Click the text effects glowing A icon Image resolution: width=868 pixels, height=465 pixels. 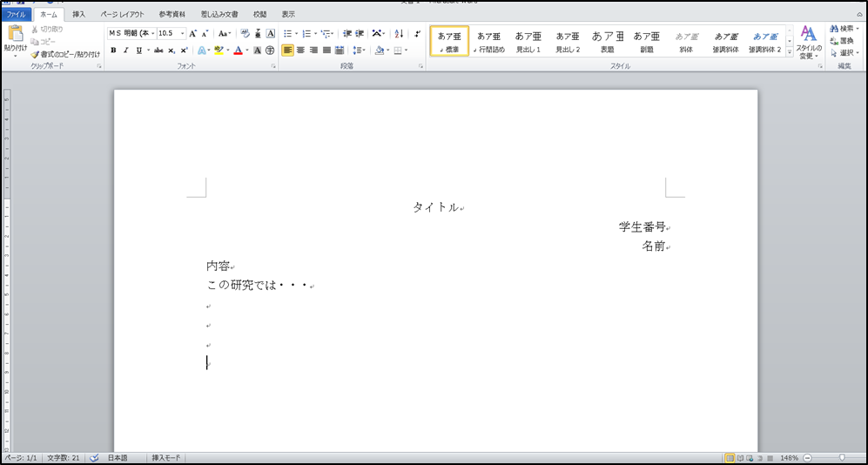(202, 51)
